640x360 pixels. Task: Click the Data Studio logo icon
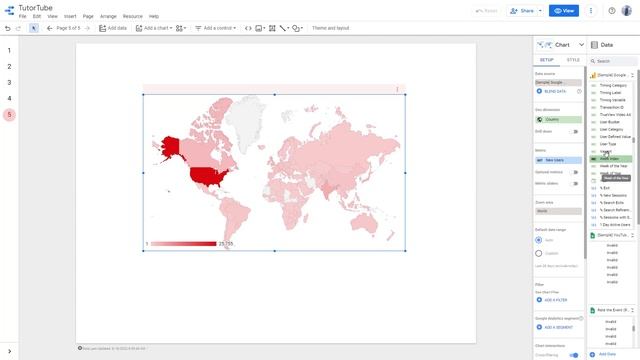click(x=9, y=11)
